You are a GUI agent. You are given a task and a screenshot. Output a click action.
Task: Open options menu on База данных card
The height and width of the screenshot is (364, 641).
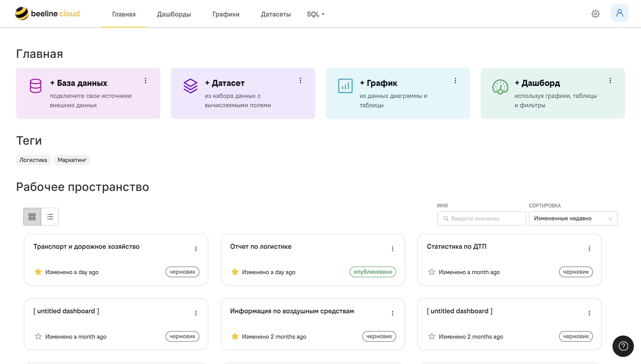point(146,81)
